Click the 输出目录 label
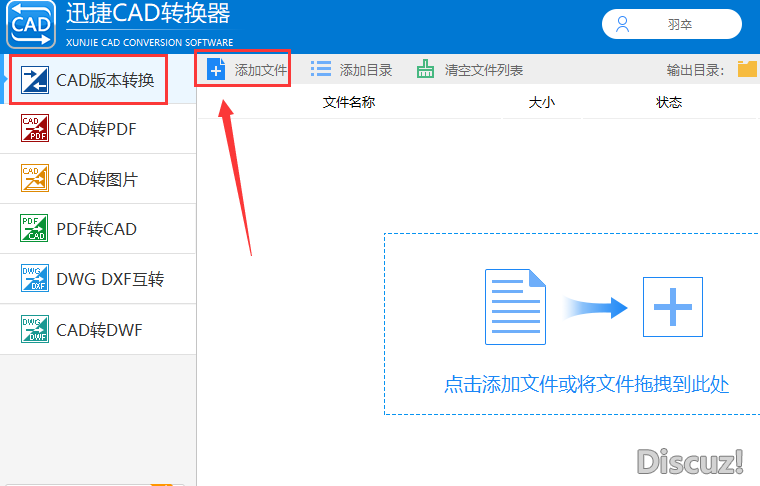Viewport: 760px width, 486px height. click(696, 70)
